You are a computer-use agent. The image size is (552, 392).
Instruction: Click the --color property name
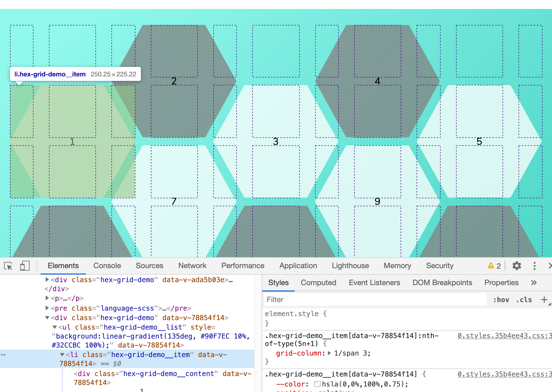click(291, 384)
